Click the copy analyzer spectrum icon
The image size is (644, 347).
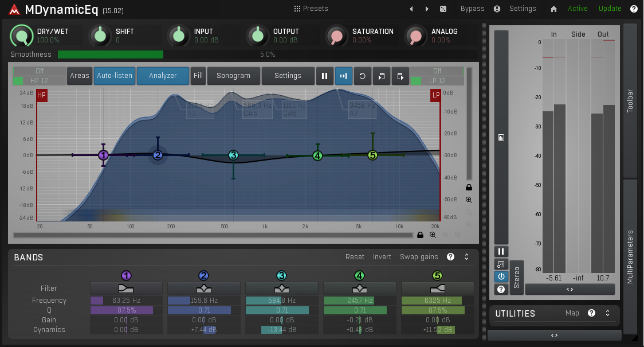pos(381,76)
